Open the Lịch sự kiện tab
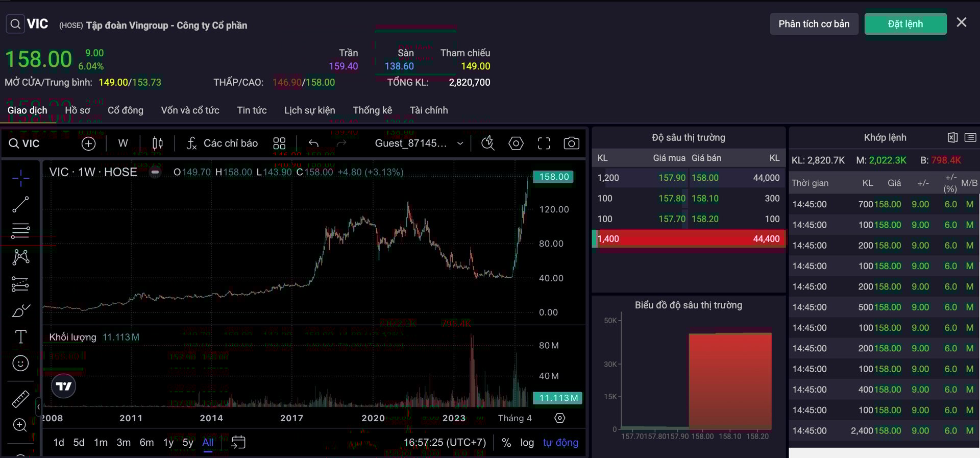 [x=310, y=110]
